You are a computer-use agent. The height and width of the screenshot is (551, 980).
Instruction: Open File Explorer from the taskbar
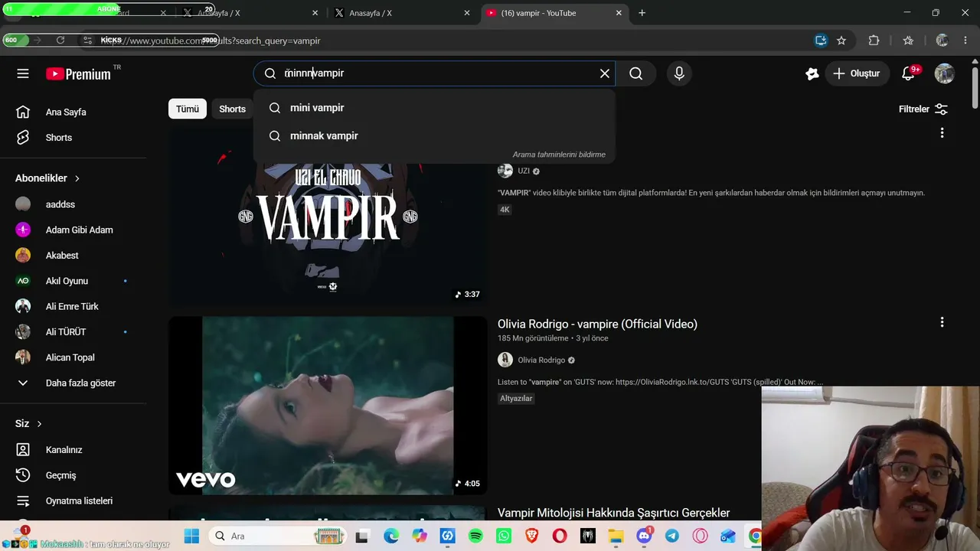tap(616, 536)
